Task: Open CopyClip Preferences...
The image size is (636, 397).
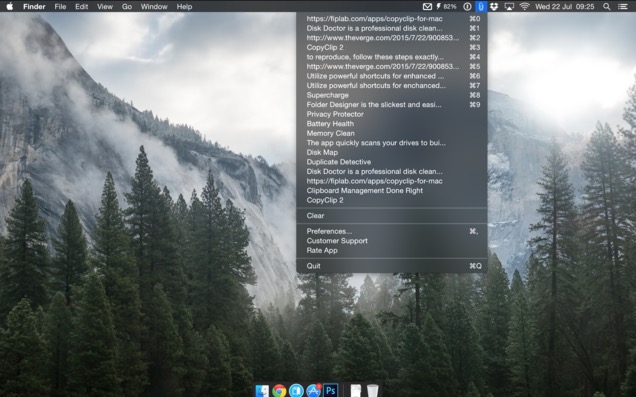Action: (392, 231)
